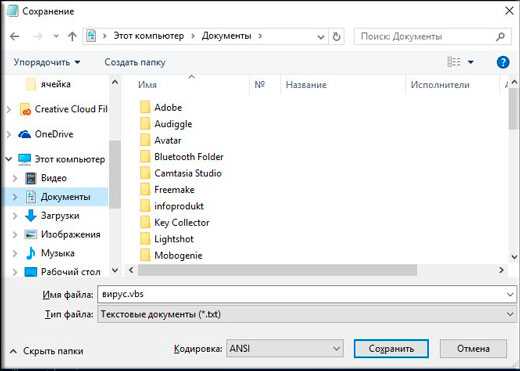
Task: Click the Back navigation arrow
Action: pyautogui.click(x=15, y=36)
